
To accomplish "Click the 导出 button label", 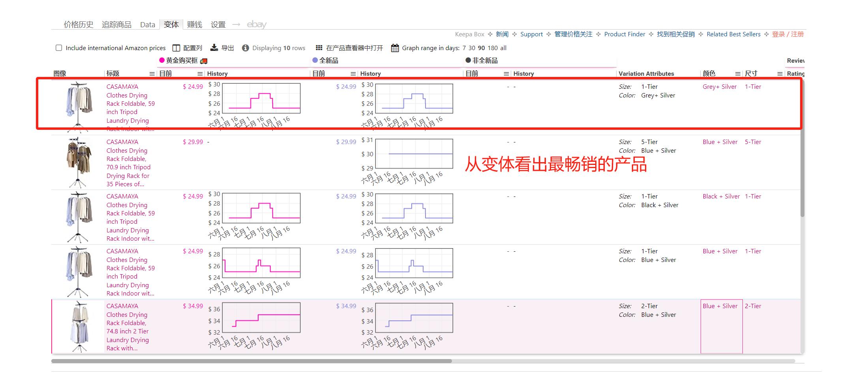I will pos(227,48).
